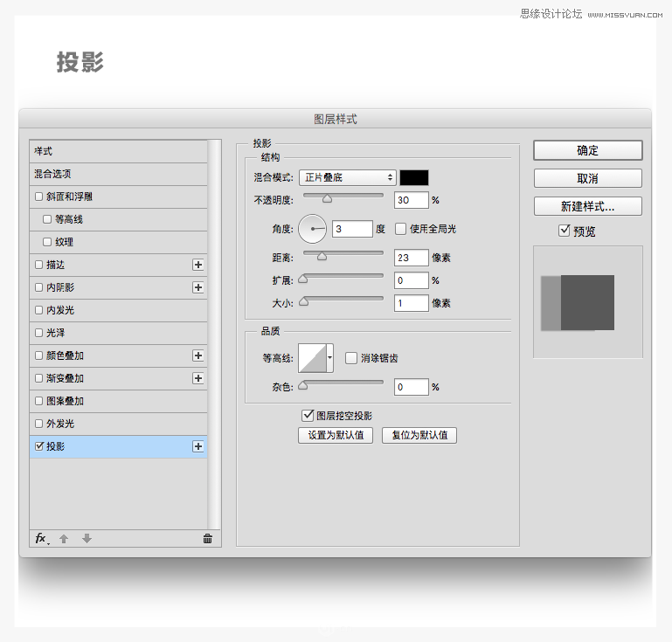Enable the 渐变叠加 checkbox
The width and height of the screenshot is (672, 642).
click(39, 378)
